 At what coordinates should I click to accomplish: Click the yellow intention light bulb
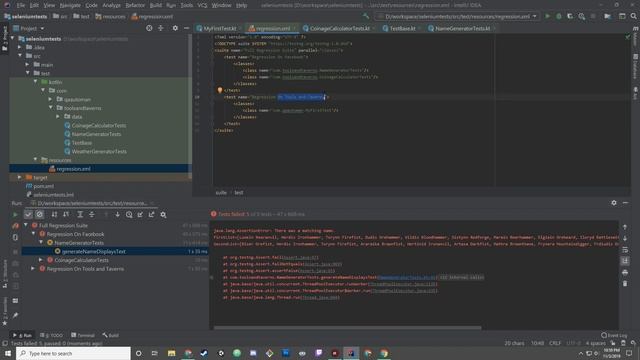(220, 90)
